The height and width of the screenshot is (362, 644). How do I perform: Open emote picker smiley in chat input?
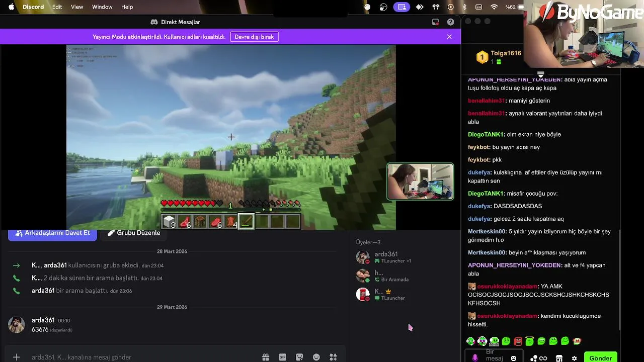click(514, 358)
